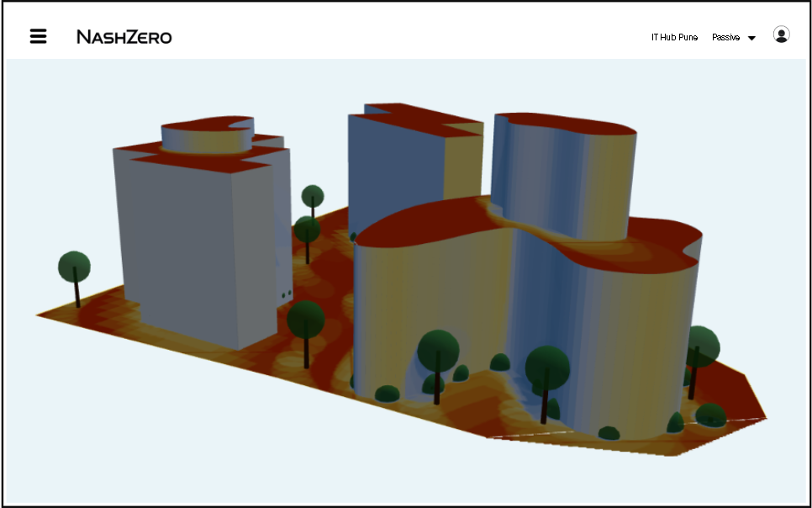Click the NashZero logo
This screenshot has height=508, width=812.
click(x=124, y=37)
